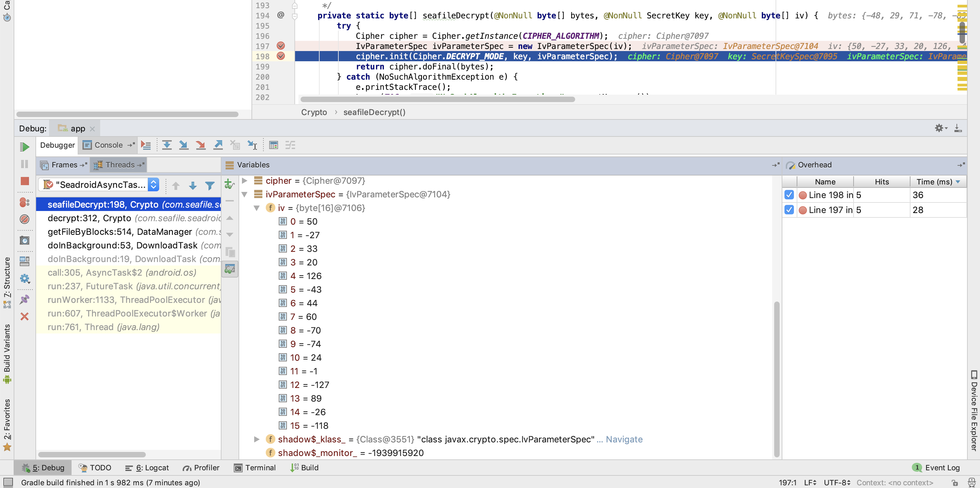Click the Navigate link for shadow$_klass_
The width and height of the screenshot is (980, 488).
pos(624,439)
